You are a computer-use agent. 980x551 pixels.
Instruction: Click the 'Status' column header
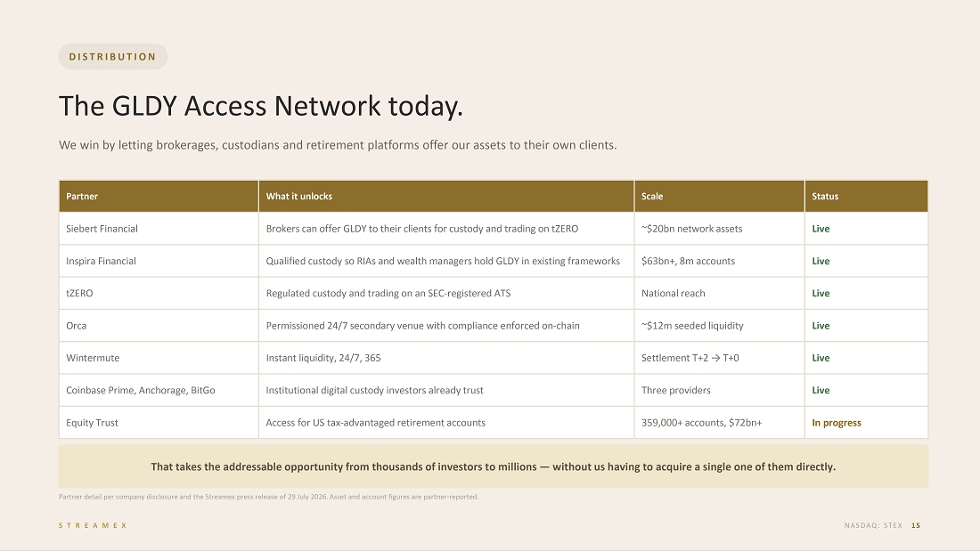click(x=866, y=196)
